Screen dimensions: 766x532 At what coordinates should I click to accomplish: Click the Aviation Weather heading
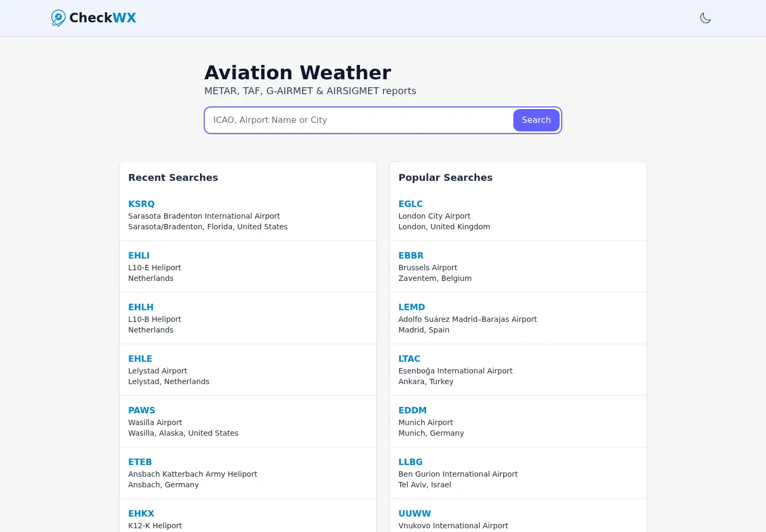pos(297,72)
